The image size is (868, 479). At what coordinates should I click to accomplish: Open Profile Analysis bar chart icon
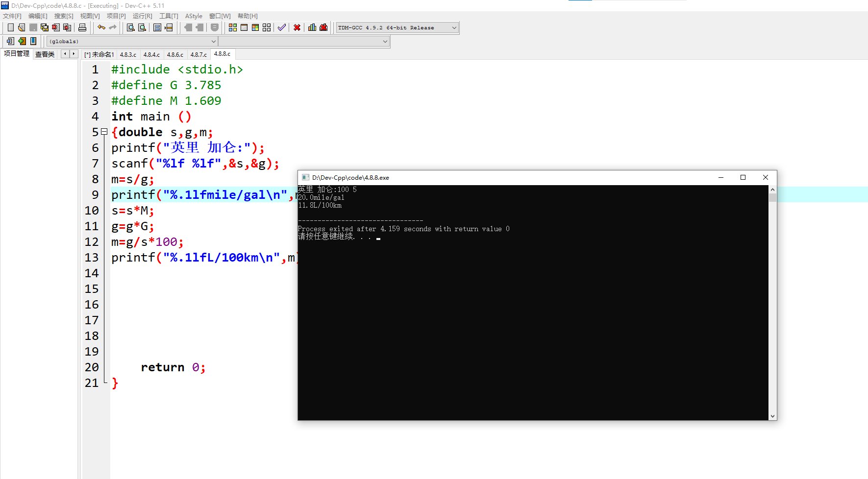pyautogui.click(x=312, y=27)
